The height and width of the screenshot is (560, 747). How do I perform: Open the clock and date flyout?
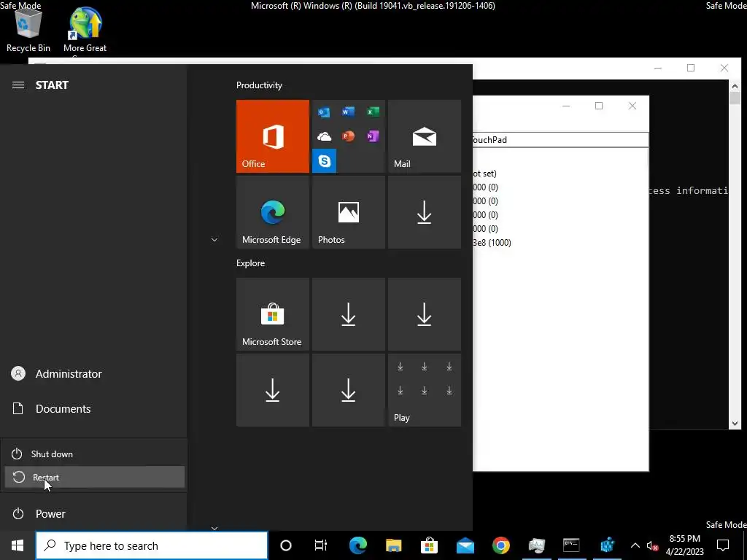tap(684, 545)
